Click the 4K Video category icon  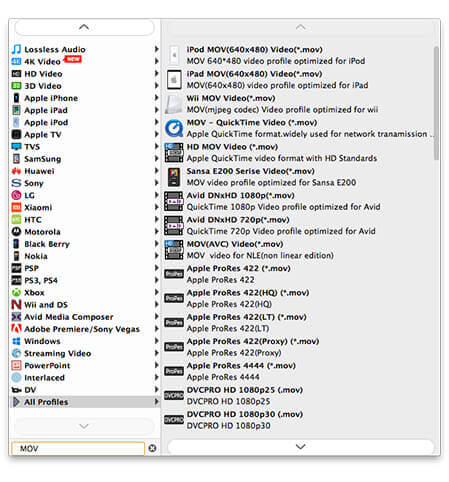point(16,62)
